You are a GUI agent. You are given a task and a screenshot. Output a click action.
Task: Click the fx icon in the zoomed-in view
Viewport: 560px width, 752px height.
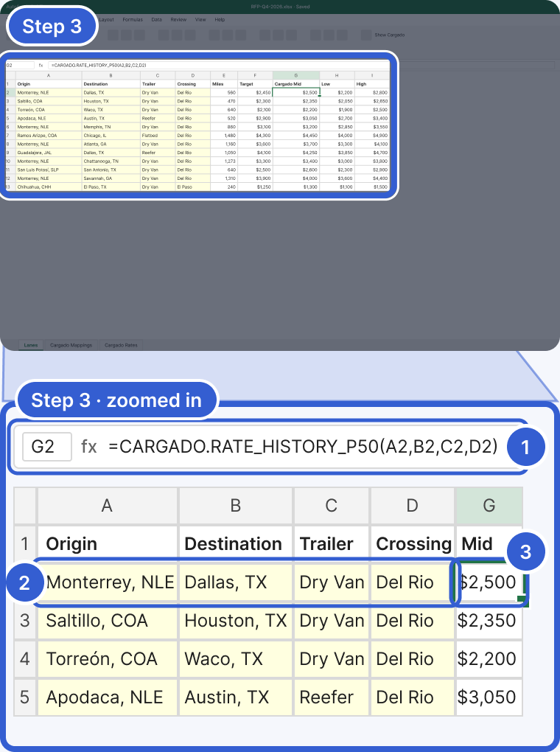[88, 447]
